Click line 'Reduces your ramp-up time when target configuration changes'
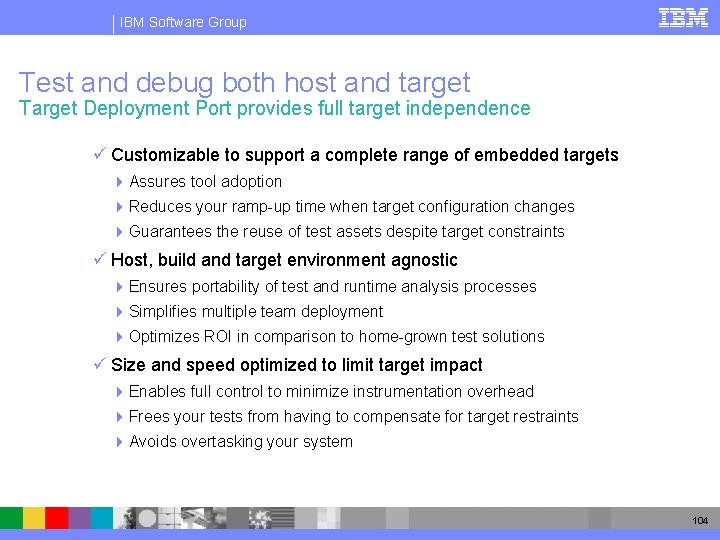The image size is (720, 540). (x=352, y=207)
